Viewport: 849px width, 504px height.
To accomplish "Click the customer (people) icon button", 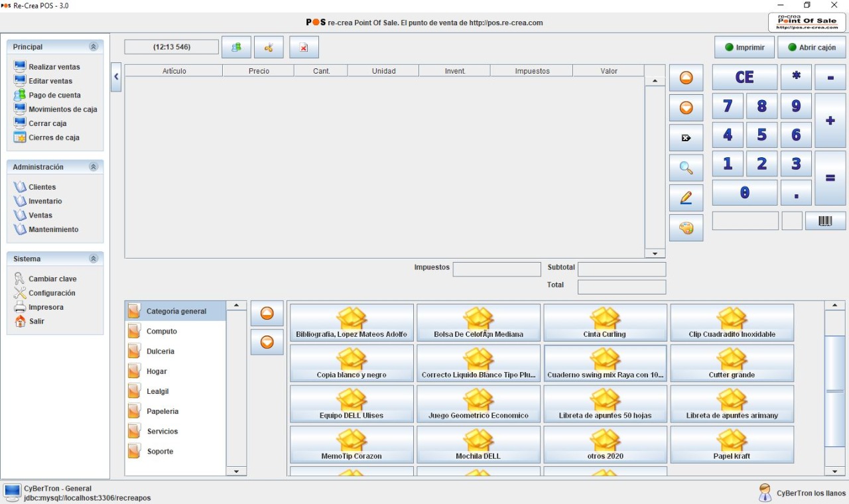I will [x=236, y=48].
